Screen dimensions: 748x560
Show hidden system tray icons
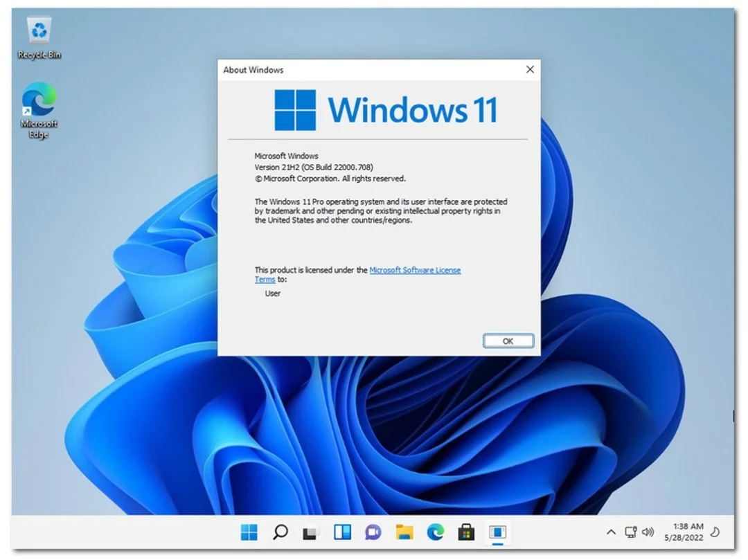tap(611, 532)
